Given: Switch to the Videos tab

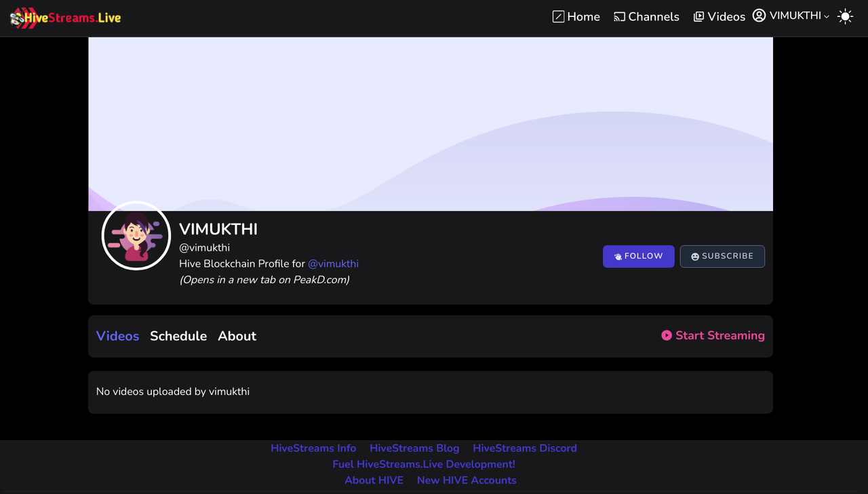Looking at the screenshot, I should [x=117, y=336].
